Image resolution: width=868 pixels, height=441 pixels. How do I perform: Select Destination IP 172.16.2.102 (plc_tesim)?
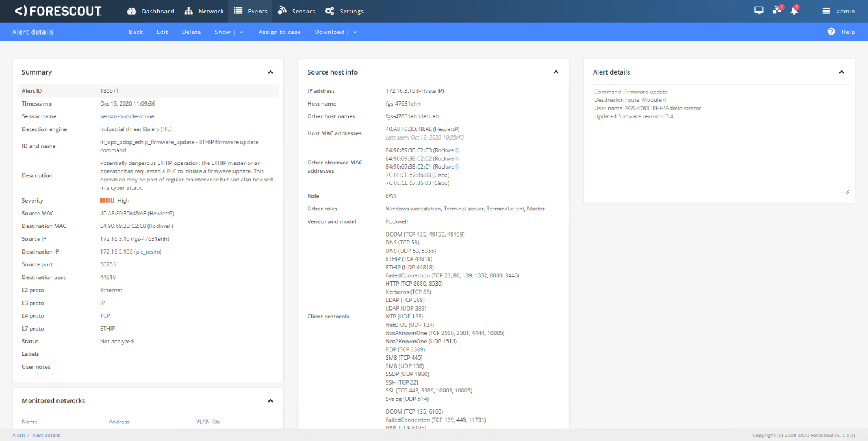(x=131, y=252)
